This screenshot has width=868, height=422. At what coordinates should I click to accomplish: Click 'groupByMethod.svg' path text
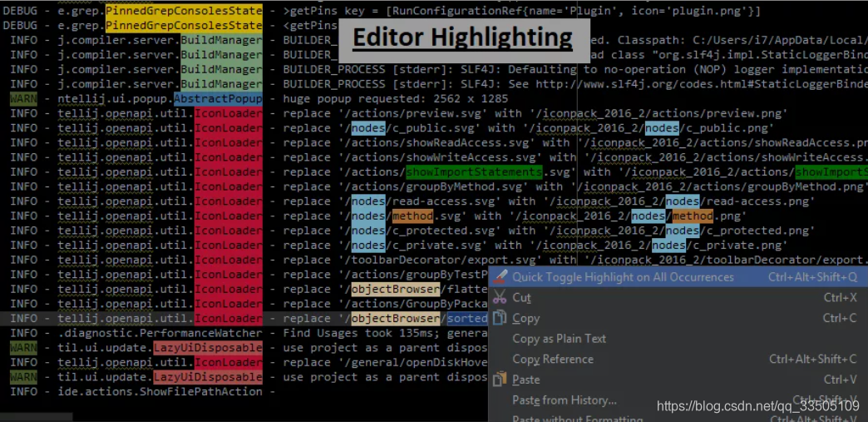[464, 186]
